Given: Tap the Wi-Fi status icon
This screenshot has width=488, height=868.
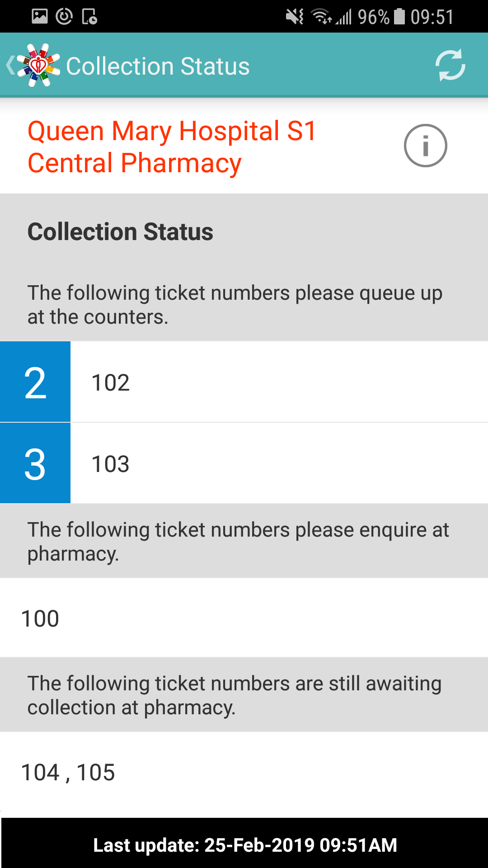Looking at the screenshot, I should tap(321, 17).
